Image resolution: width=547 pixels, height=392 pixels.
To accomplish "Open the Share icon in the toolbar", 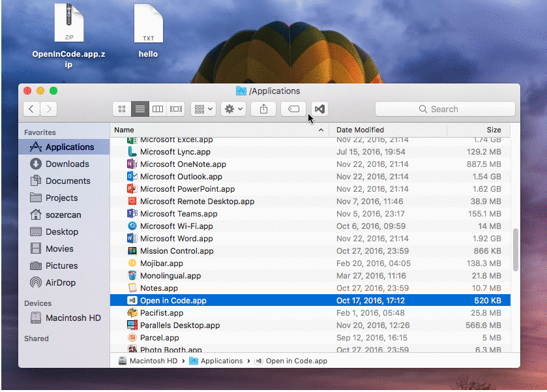I will pos(263,109).
